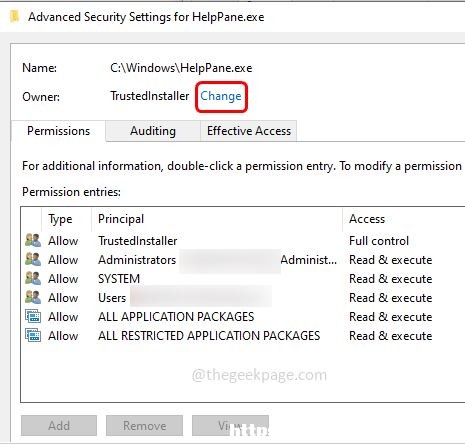Viewport: 465px width, 444px height.
Task: Open the Effective Access tab
Action: 249,131
